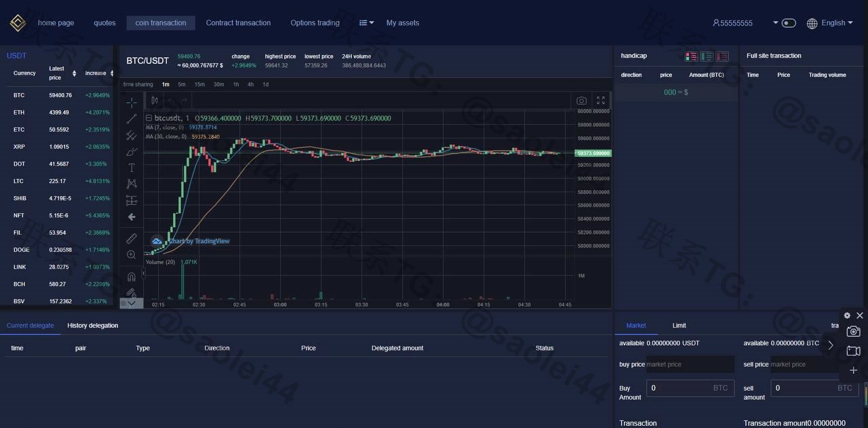This screenshot has width=868, height=428.
Task: Select the 15m time interval
Action: [x=199, y=85]
